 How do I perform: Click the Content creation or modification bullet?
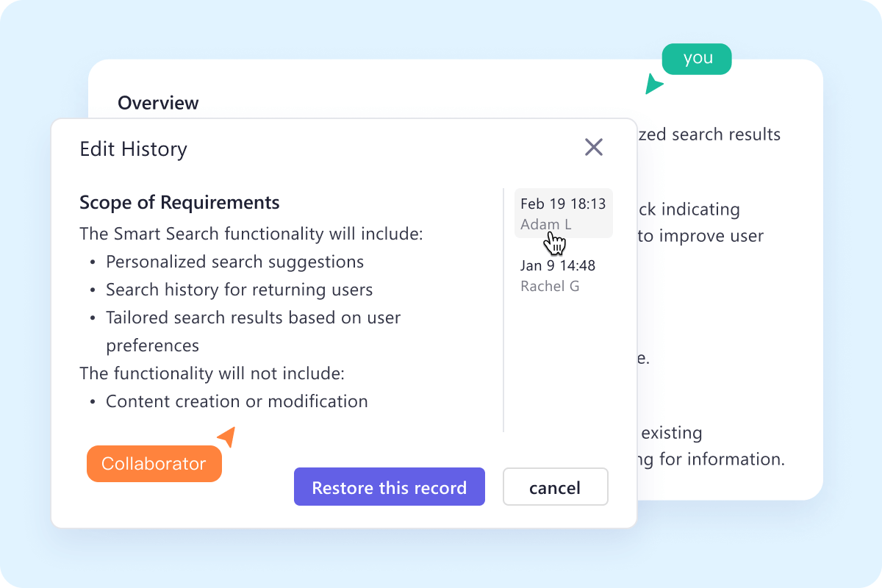click(x=237, y=401)
